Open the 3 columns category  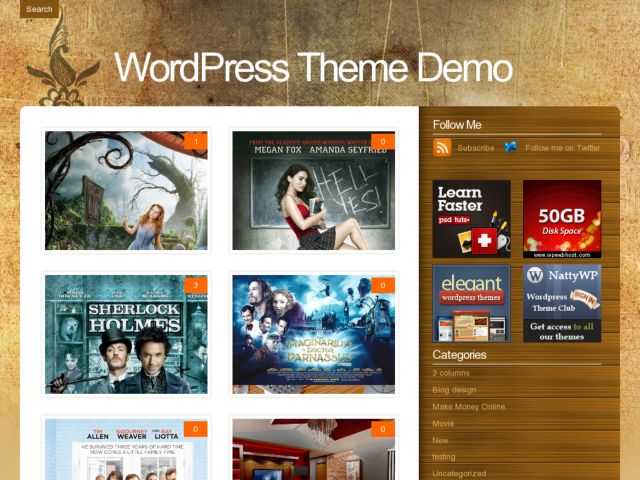(451, 373)
